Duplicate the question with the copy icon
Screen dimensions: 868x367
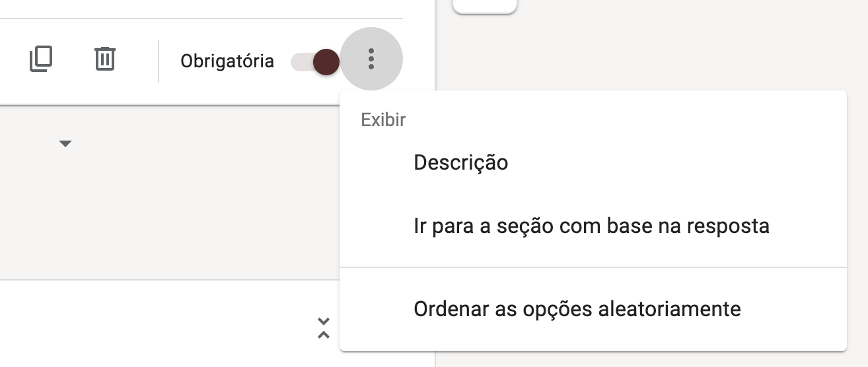(41, 59)
